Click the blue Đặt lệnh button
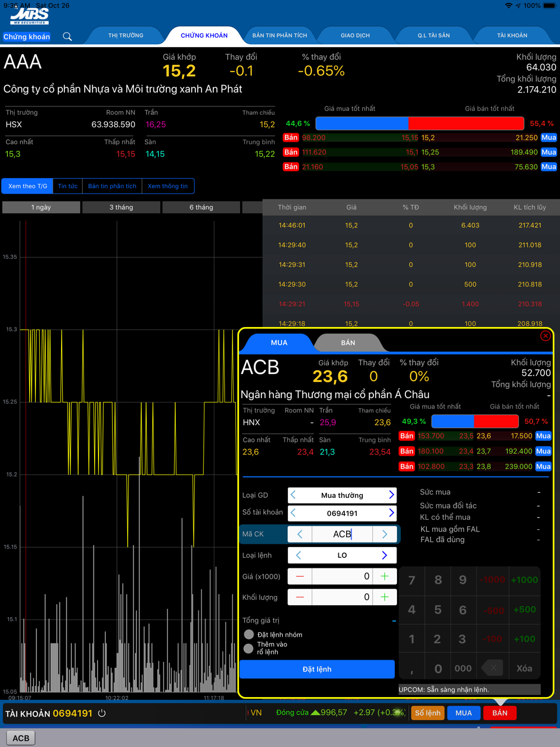This screenshot has height=747, width=560. pos(317,669)
